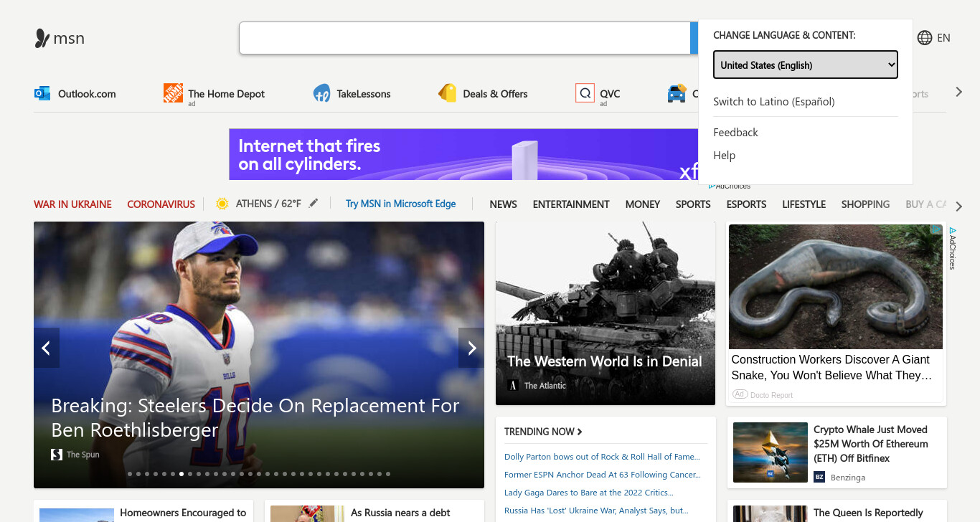Click the Construction Workers Discover headline

pyautogui.click(x=831, y=367)
